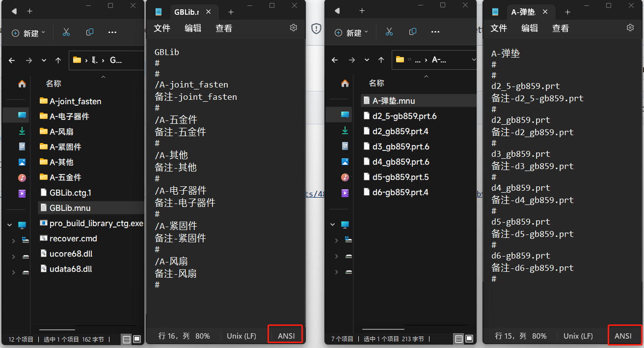Toggle the large icons view in Explorer status bar
This screenshot has width=644, height=348.
137,339
